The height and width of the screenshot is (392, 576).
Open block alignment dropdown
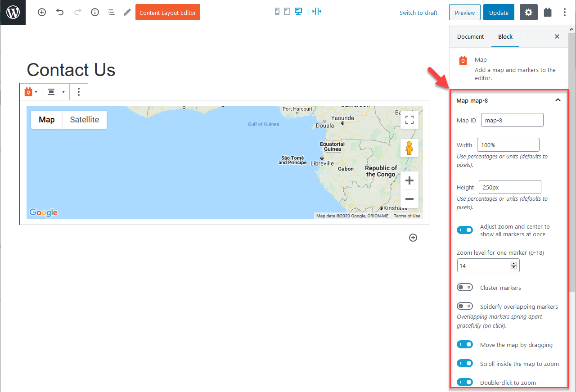pyautogui.click(x=56, y=92)
